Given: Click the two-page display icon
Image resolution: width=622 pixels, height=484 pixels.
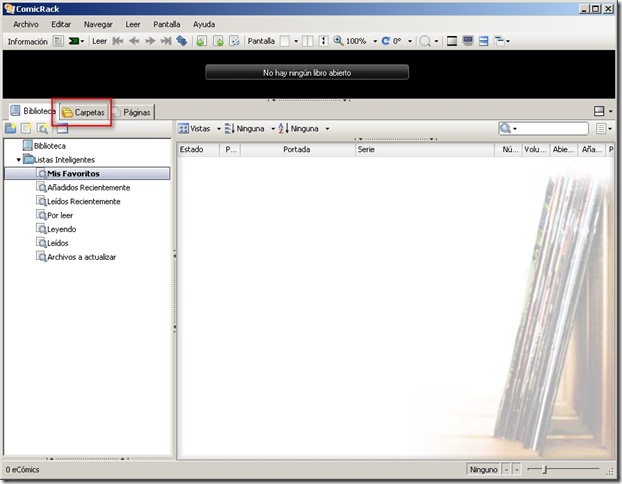Looking at the screenshot, I should pos(307,41).
